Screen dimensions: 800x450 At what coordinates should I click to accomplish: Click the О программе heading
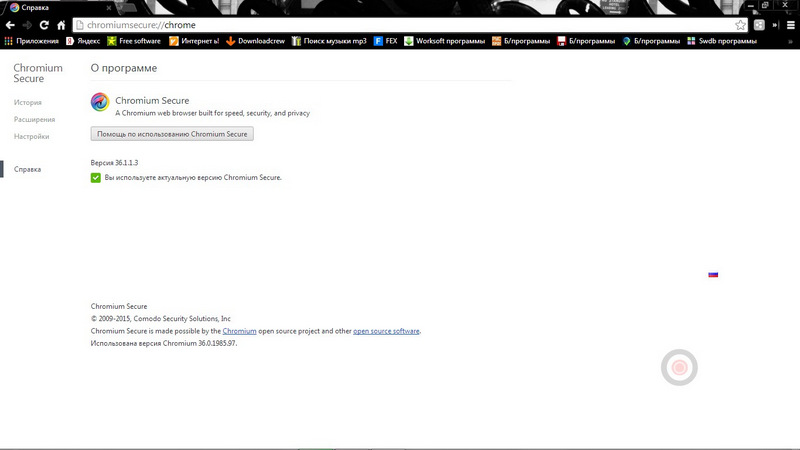click(x=124, y=68)
